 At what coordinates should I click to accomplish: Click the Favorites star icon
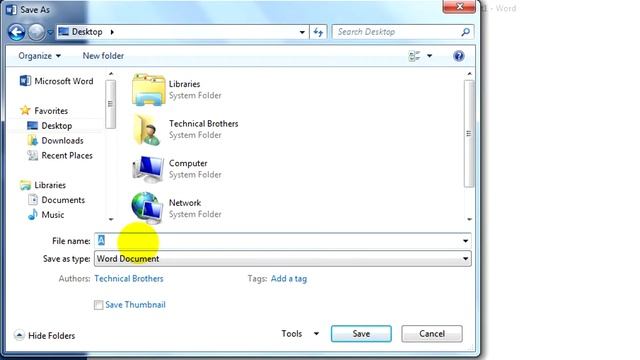click(x=25, y=110)
